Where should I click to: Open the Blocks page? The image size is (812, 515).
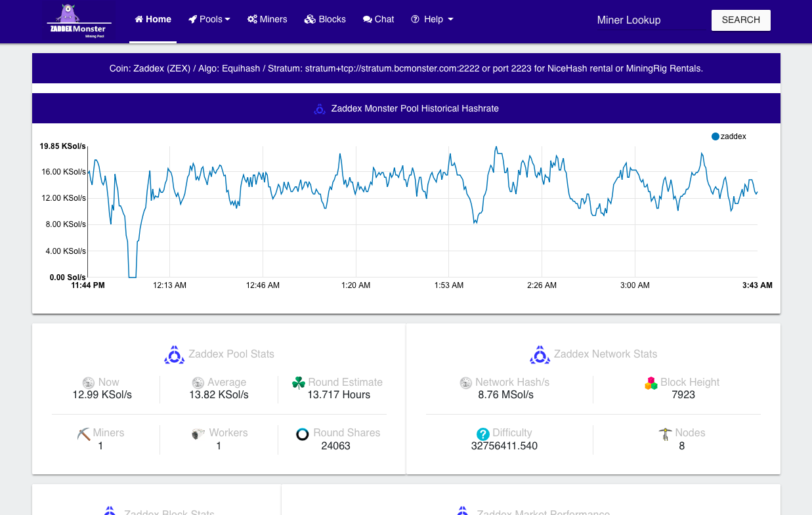click(x=325, y=20)
